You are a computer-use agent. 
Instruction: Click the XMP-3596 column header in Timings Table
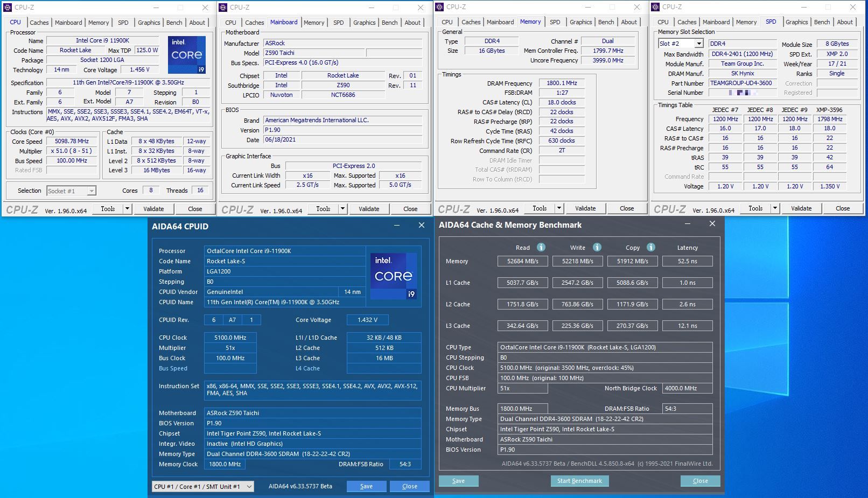click(829, 110)
